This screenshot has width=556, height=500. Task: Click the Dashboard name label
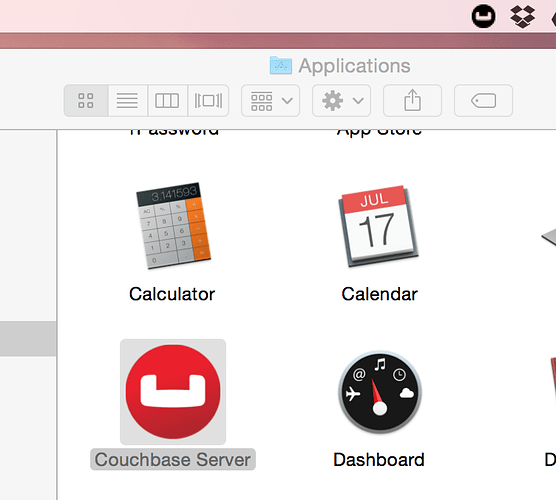click(x=379, y=460)
